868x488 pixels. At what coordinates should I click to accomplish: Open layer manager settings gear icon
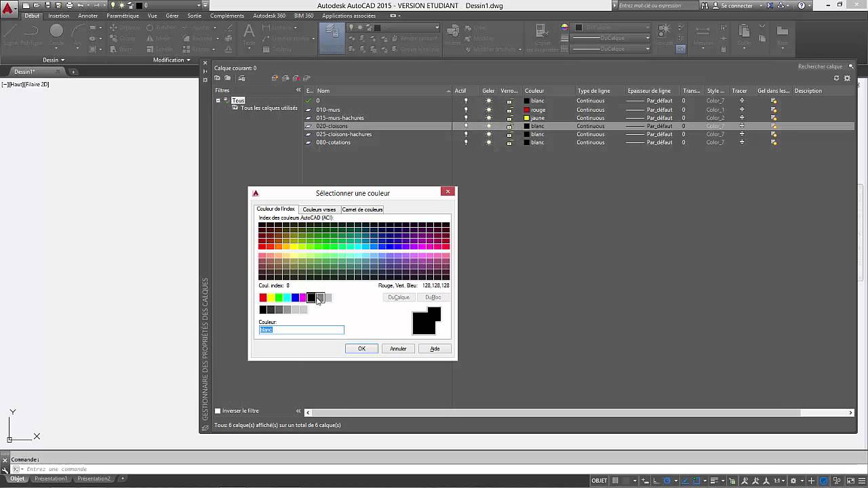click(846, 78)
